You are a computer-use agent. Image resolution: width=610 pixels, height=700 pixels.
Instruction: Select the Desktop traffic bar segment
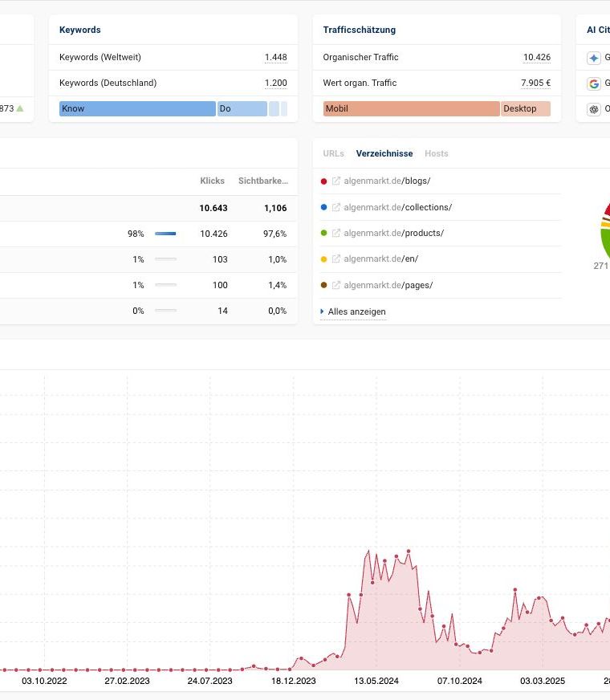coord(526,108)
